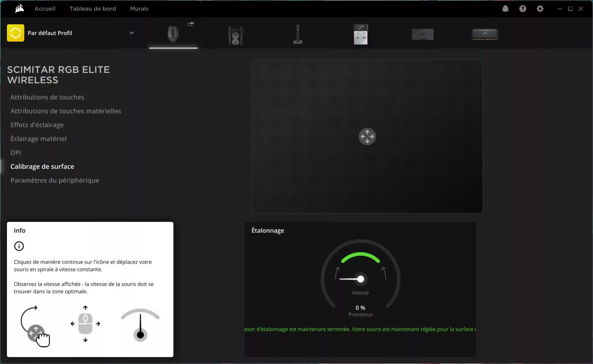593x364 pixels.
Task: Click the wired connection indicator near the mouse
Action: pos(191,25)
